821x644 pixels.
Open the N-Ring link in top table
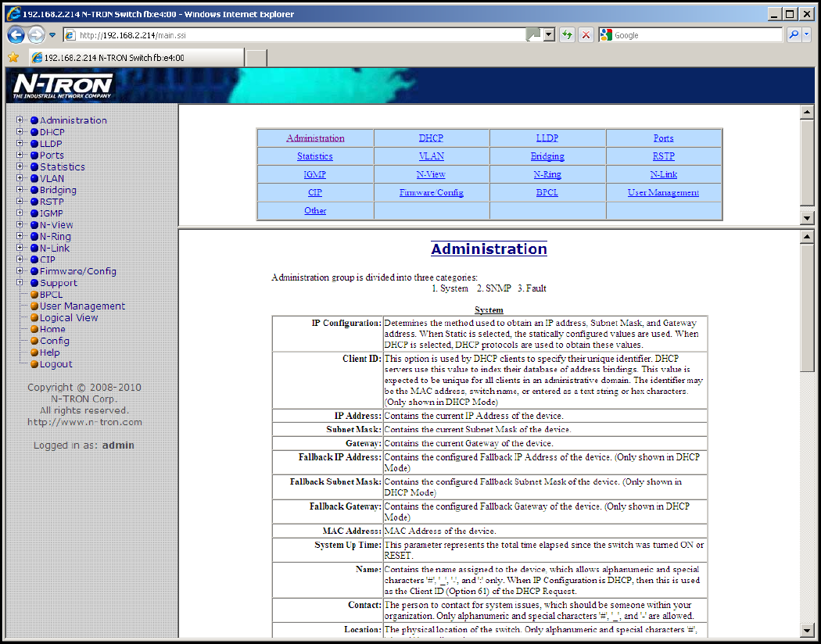pyautogui.click(x=547, y=174)
